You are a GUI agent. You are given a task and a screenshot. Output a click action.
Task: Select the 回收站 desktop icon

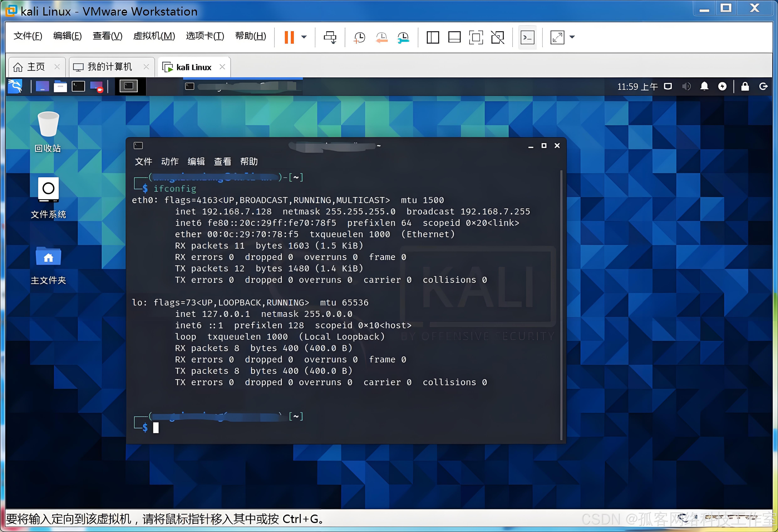click(48, 132)
